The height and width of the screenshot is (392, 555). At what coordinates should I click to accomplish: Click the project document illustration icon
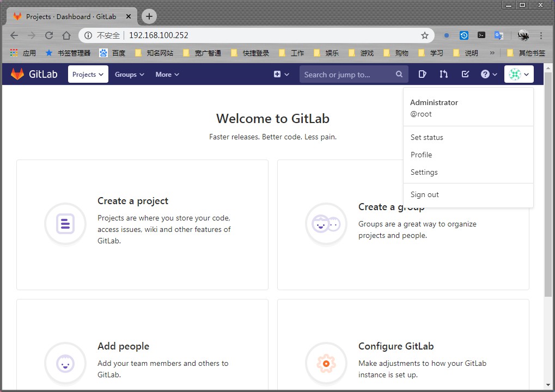click(65, 224)
